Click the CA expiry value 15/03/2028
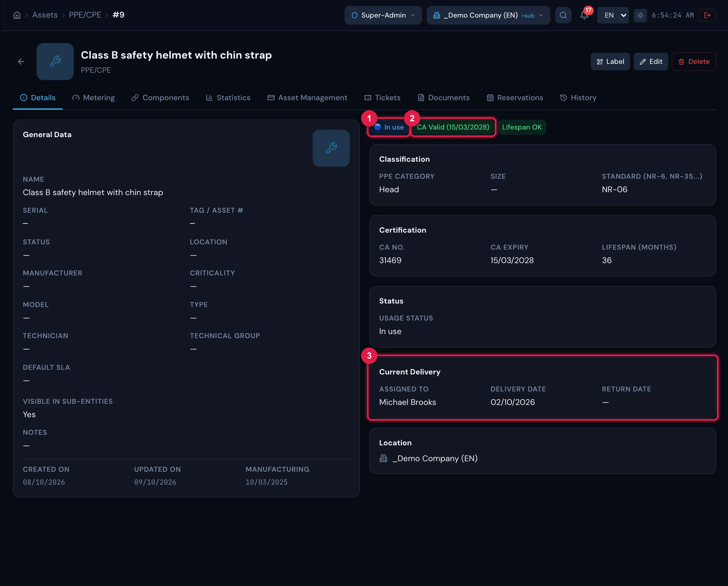The image size is (728, 586). click(x=512, y=260)
